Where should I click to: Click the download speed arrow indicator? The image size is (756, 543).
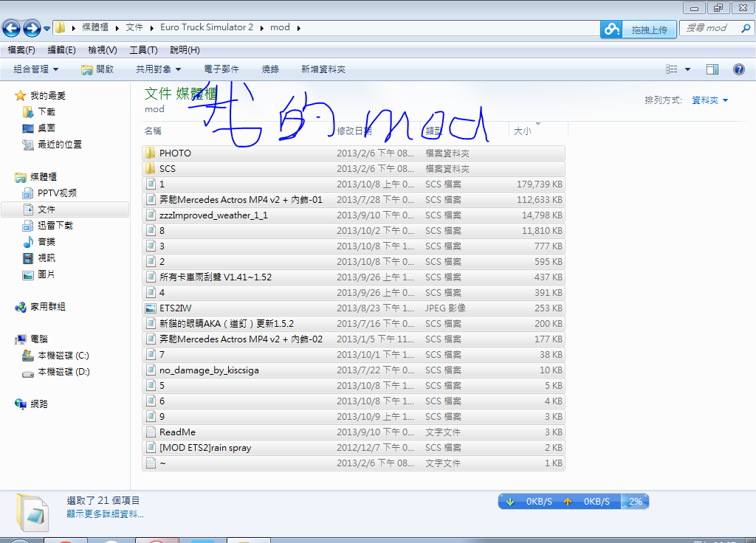(509, 502)
